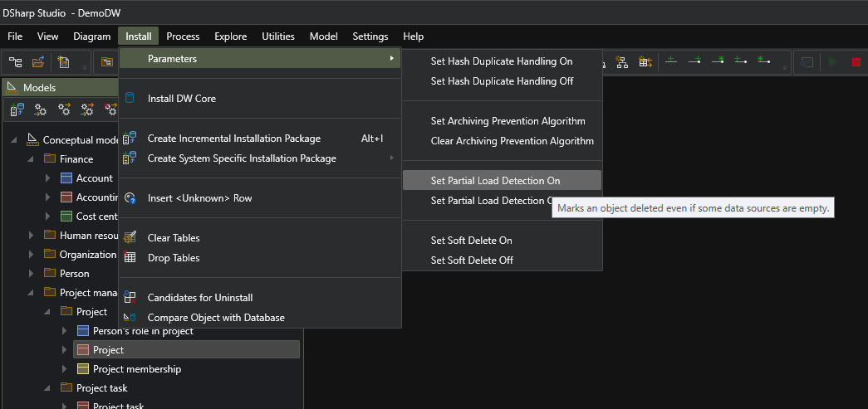Select Drop Tables from Install menu
Viewport: 868px width, 409px height.
[174, 258]
